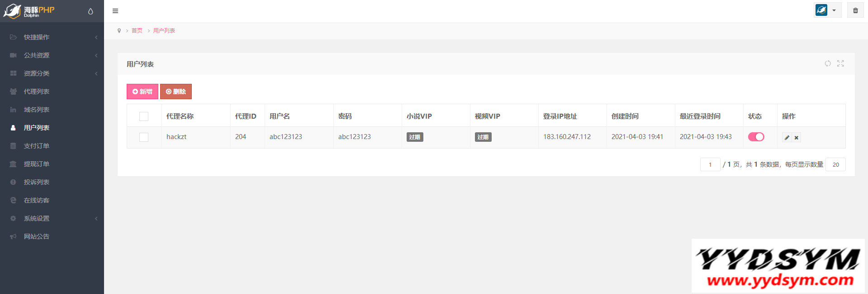Click the red 删除 delete button
The height and width of the screenshot is (294, 868).
coord(176,92)
